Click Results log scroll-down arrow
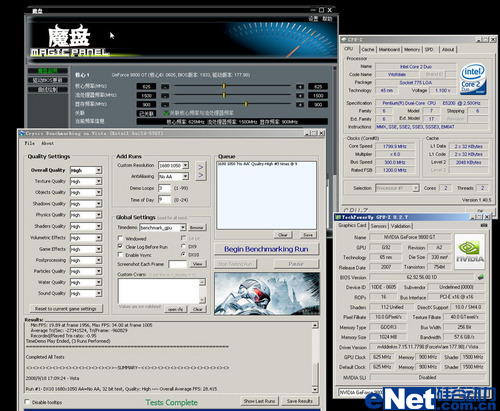Viewport: 500px width, 411px height. (x=315, y=389)
